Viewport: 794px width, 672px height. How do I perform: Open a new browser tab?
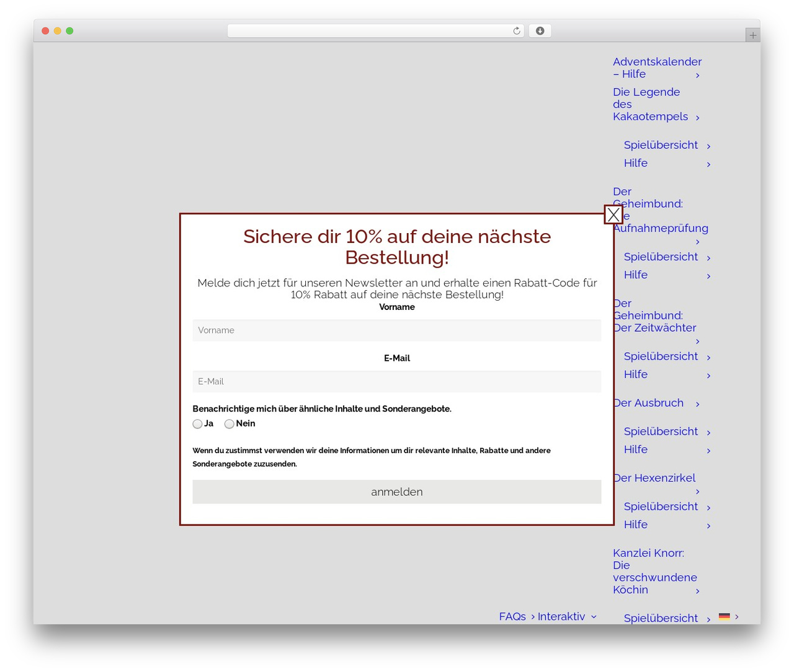pyautogui.click(x=752, y=35)
